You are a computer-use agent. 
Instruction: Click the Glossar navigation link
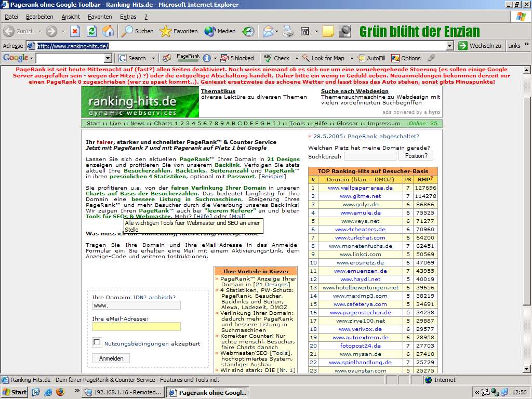pos(347,124)
